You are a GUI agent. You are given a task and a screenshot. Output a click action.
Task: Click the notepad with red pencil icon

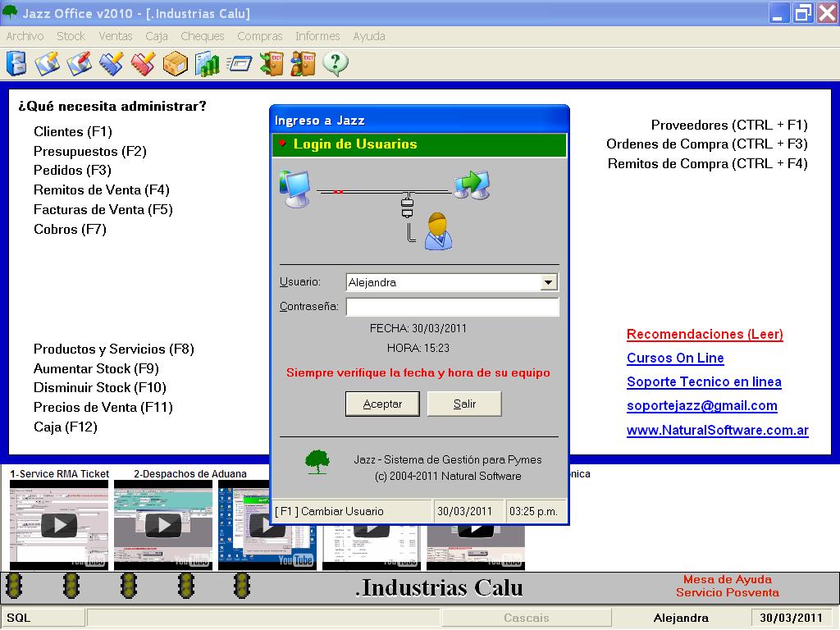pos(80,64)
